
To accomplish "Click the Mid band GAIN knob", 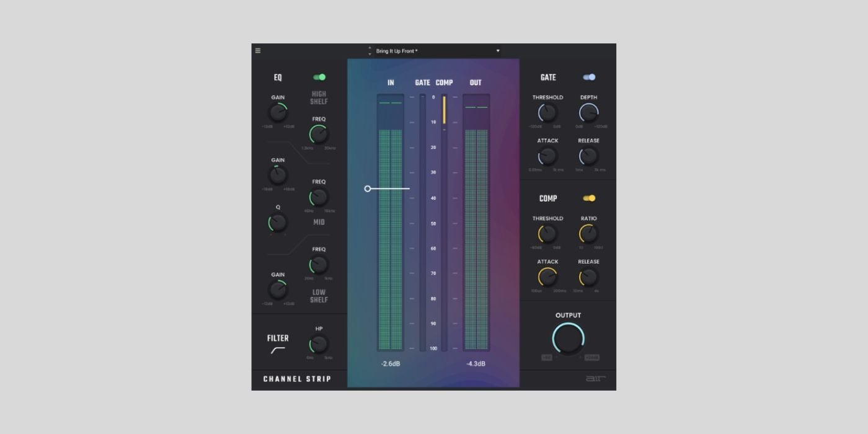I will click(278, 175).
